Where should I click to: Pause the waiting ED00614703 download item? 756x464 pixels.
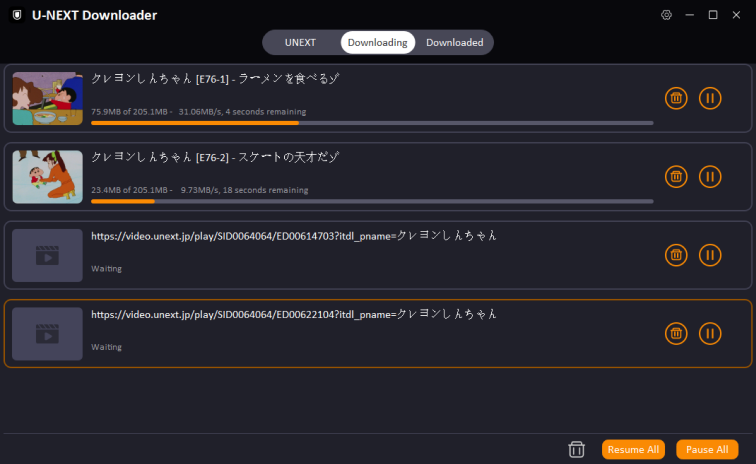pyautogui.click(x=710, y=255)
